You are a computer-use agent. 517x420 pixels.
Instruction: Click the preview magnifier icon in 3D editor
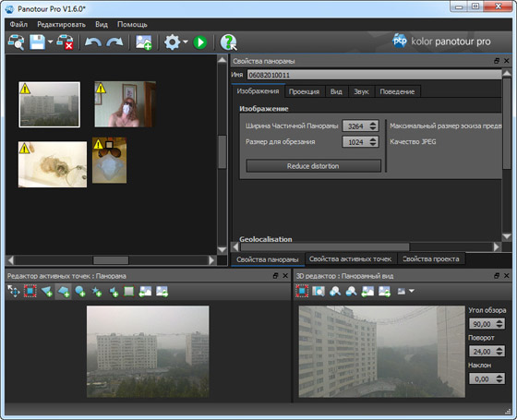click(x=319, y=291)
